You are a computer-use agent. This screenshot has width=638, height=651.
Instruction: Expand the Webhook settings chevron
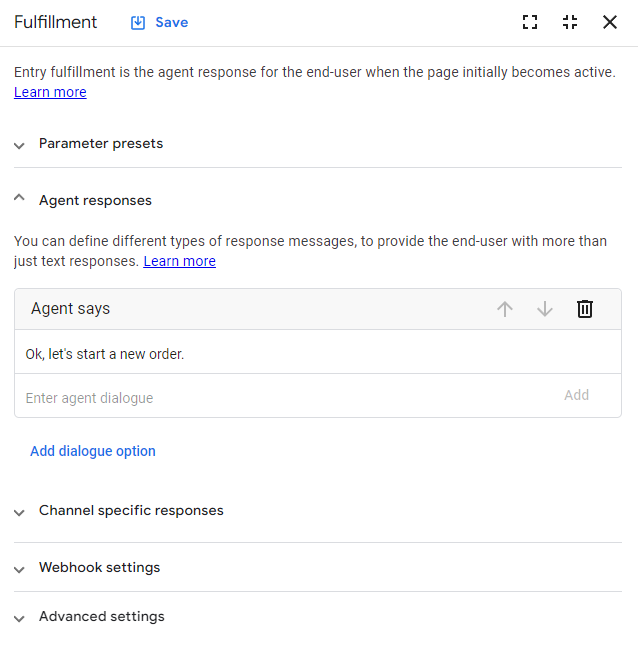tap(19, 568)
